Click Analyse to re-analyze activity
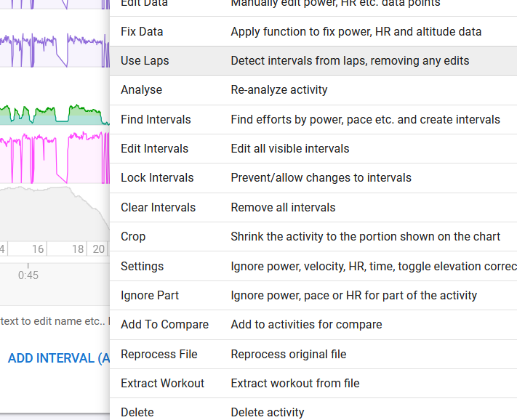 141,90
